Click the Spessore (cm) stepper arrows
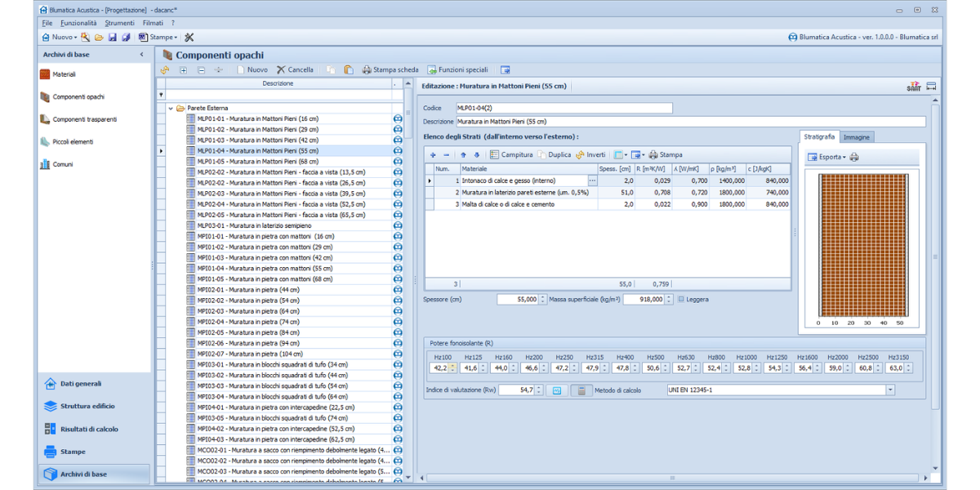 542,300
